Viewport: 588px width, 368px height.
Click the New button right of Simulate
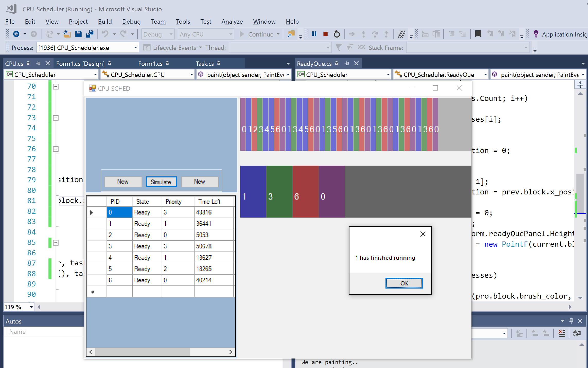click(200, 182)
